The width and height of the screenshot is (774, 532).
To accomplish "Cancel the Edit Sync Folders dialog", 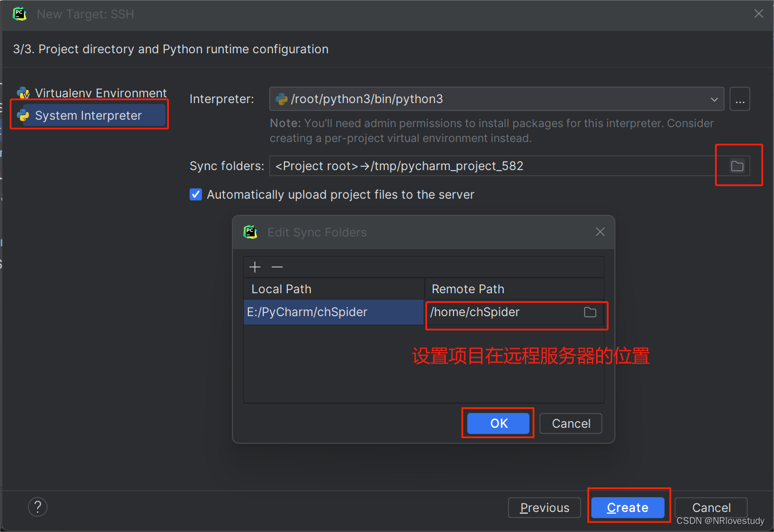I will [571, 423].
